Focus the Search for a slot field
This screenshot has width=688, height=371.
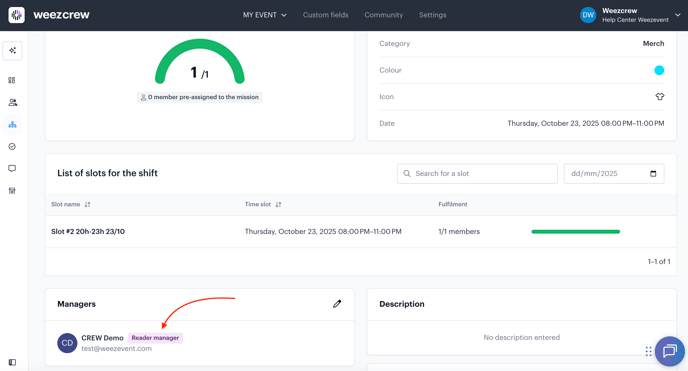(x=477, y=174)
